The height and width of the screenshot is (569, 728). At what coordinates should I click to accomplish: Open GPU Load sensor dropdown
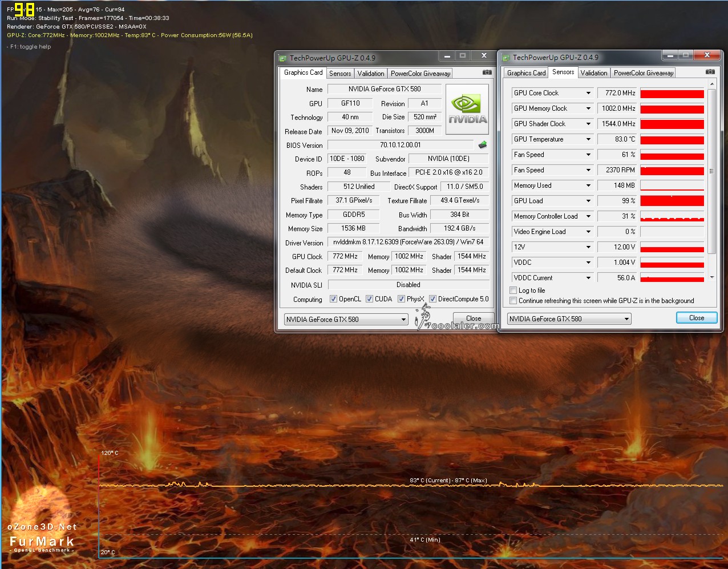point(588,201)
